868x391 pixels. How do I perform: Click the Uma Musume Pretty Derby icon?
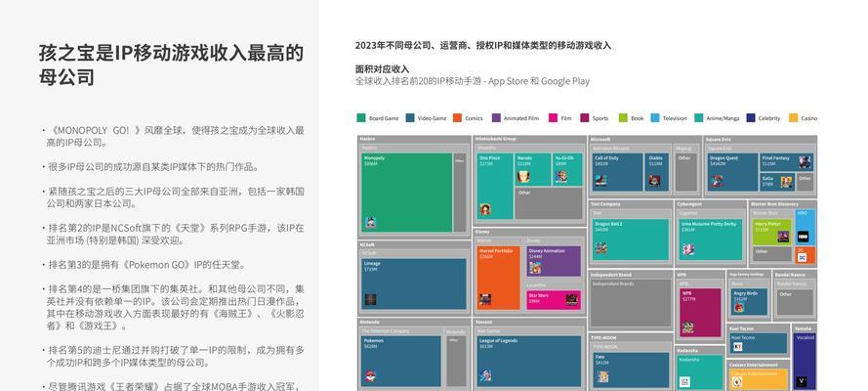point(688,249)
